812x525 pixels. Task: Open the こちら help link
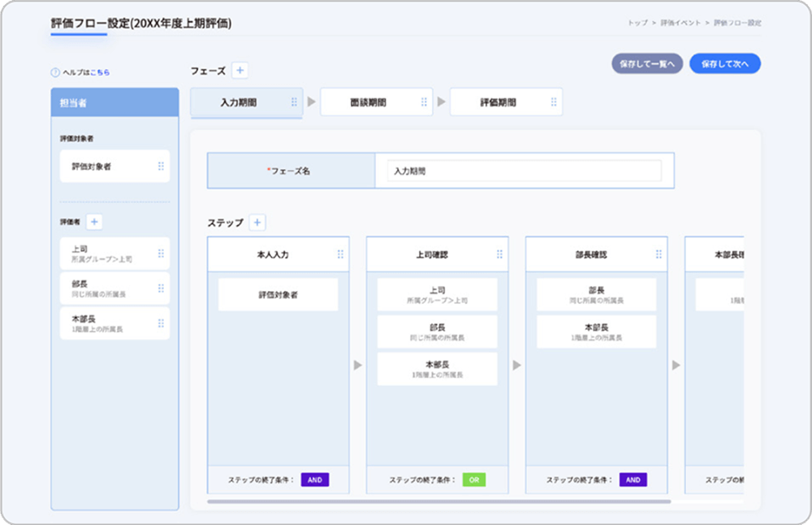(100, 72)
